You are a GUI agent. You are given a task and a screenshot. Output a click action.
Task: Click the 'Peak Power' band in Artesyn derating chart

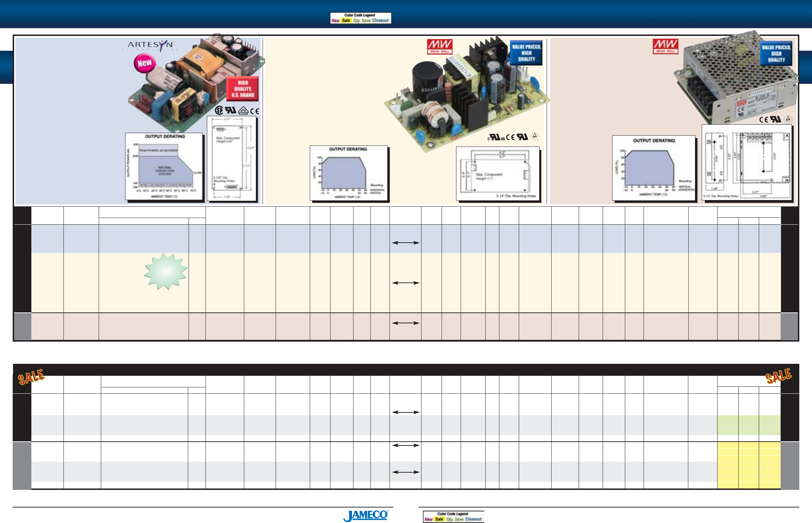point(158,150)
